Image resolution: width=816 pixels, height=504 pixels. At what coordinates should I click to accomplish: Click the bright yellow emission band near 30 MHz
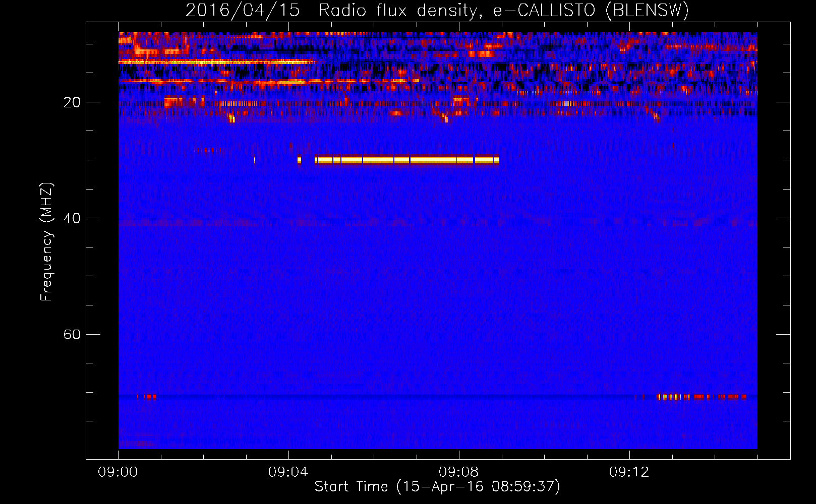407,160
